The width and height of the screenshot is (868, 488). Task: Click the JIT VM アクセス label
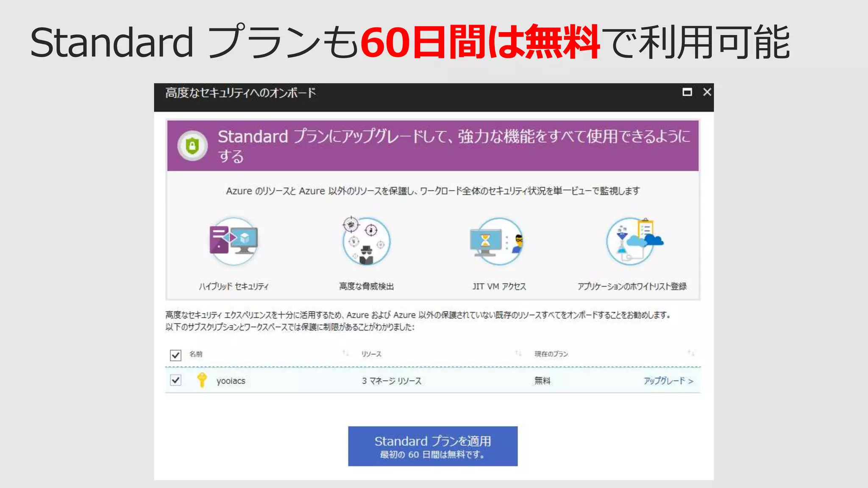pyautogui.click(x=499, y=286)
